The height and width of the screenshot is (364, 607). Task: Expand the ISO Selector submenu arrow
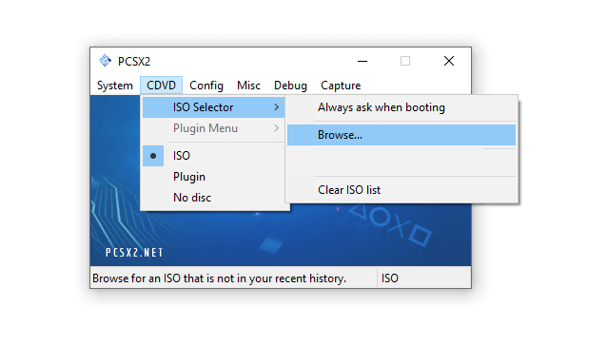[x=277, y=107]
